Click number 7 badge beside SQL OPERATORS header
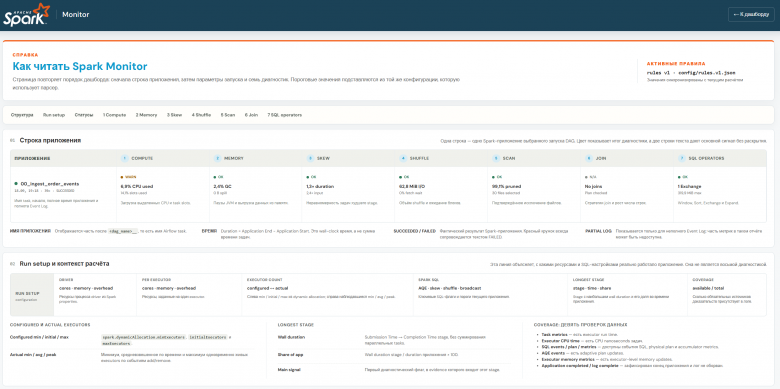The image size is (780, 389). point(682,158)
